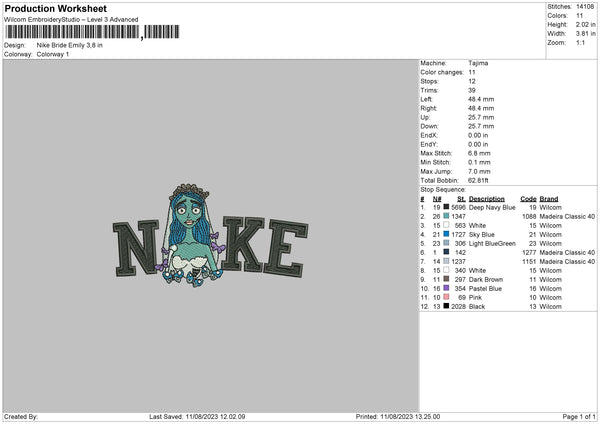The width and height of the screenshot is (600, 424).
Task: Click 'Wilcom EmbroideryStudio – Level 3 Advanced' text
Action: click(x=71, y=20)
